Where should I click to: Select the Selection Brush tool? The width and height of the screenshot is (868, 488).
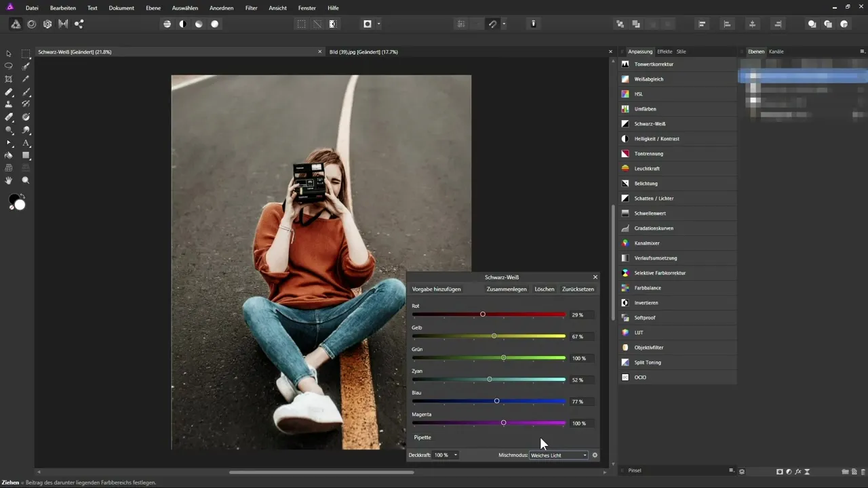(x=26, y=66)
